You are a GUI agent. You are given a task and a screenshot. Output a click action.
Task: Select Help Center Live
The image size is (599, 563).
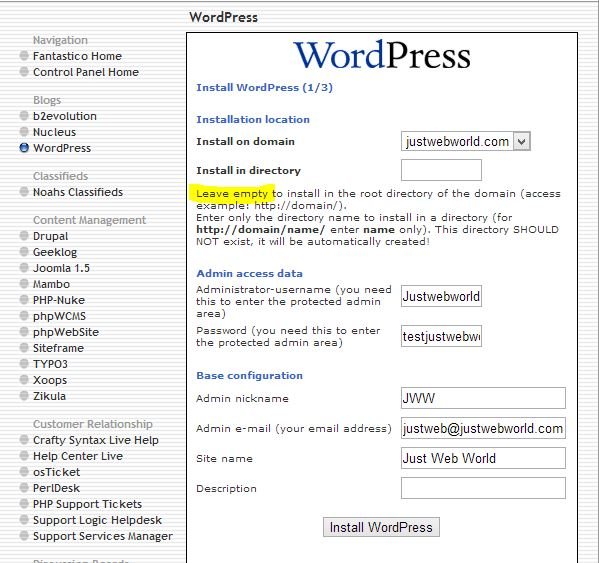click(x=78, y=456)
